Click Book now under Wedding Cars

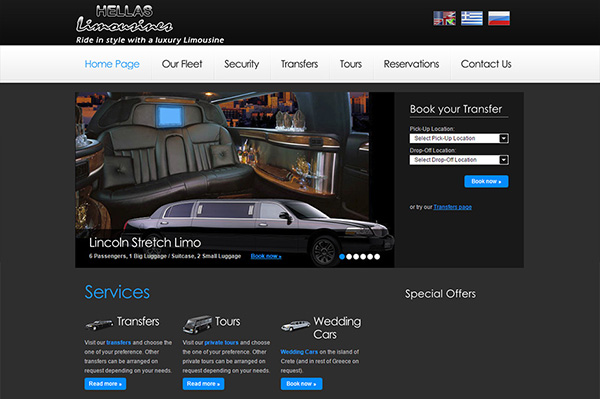(x=302, y=384)
